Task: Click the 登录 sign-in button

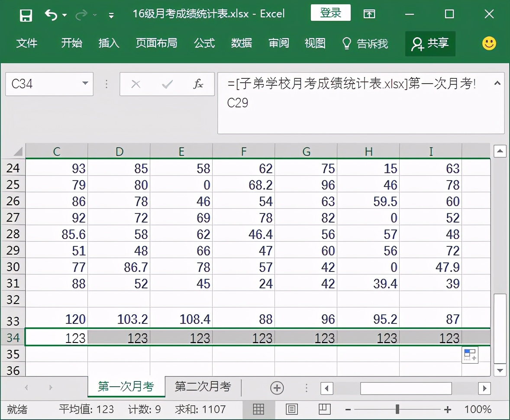Action: [x=330, y=13]
